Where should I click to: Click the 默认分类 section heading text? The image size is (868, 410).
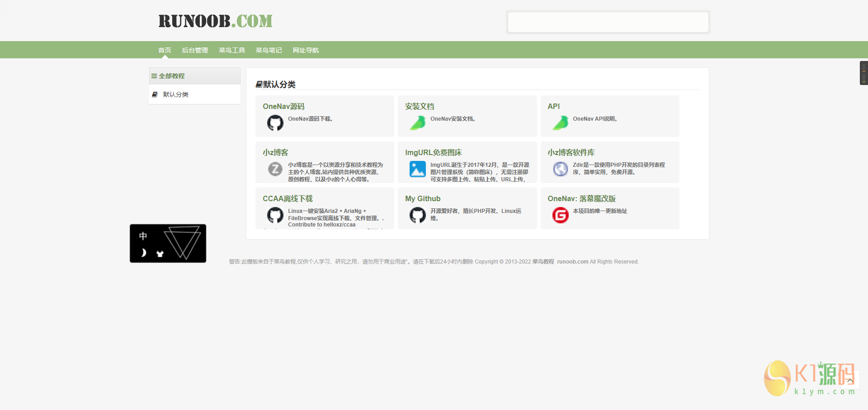(279, 85)
